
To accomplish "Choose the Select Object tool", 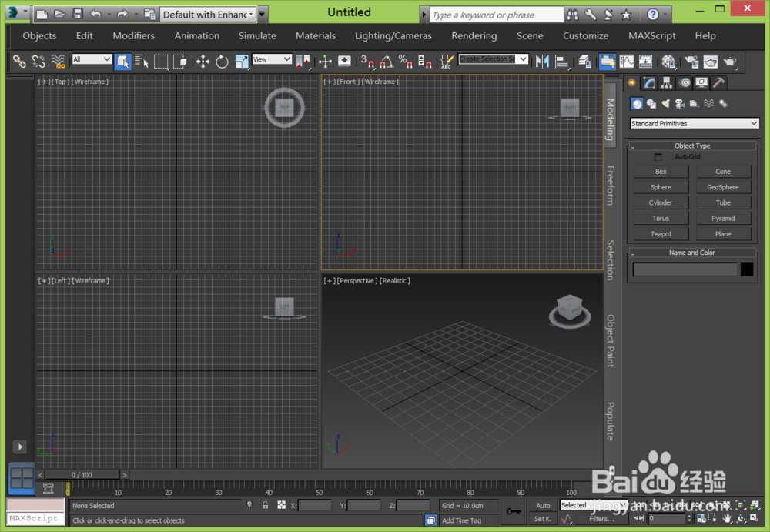I will pos(122,62).
